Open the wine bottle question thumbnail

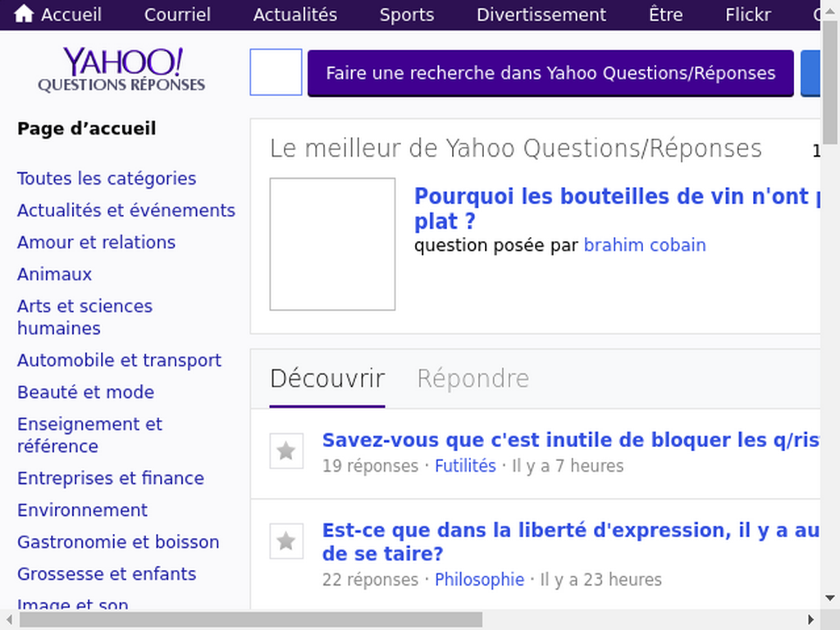[x=333, y=244]
